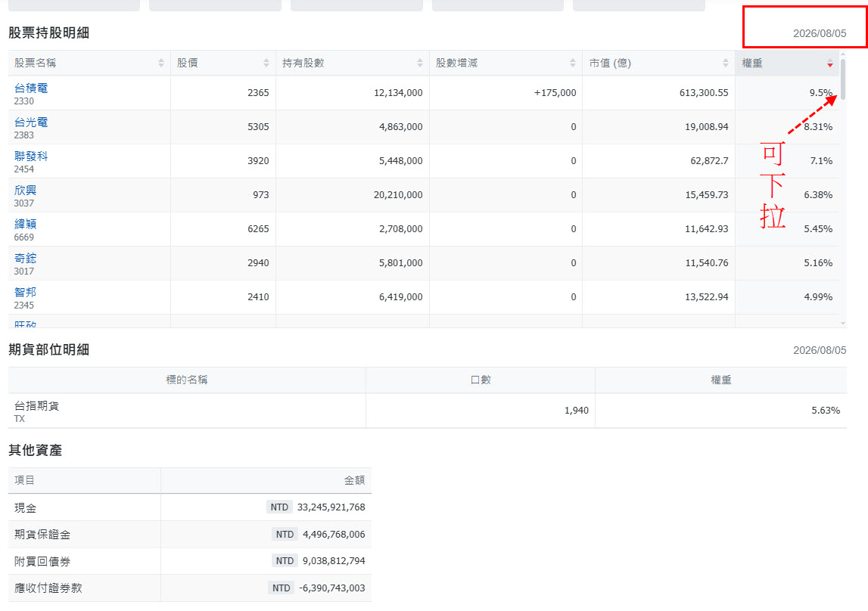Viewport: 868px width, 611px height.
Task: Sort by 持有股數 column sort icon
Action: 419,63
